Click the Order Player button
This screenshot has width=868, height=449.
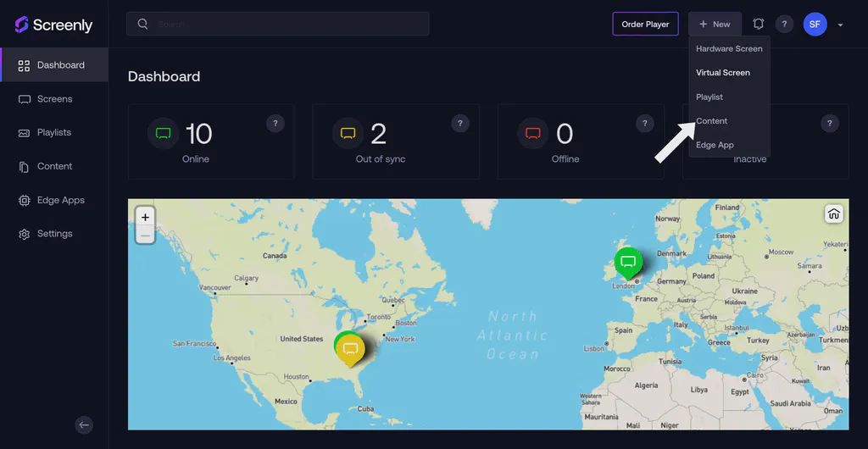pyautogui.click(x=645, y=24)
